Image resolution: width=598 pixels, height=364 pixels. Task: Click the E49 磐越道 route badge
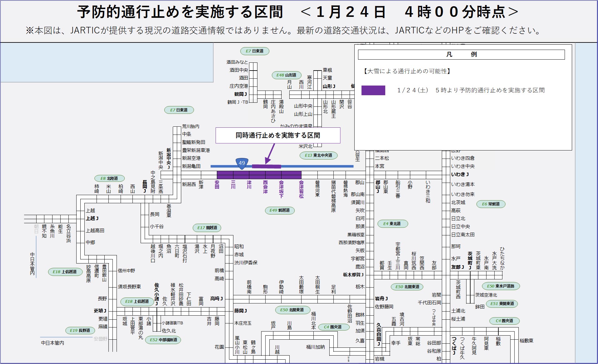pos(280,210)
